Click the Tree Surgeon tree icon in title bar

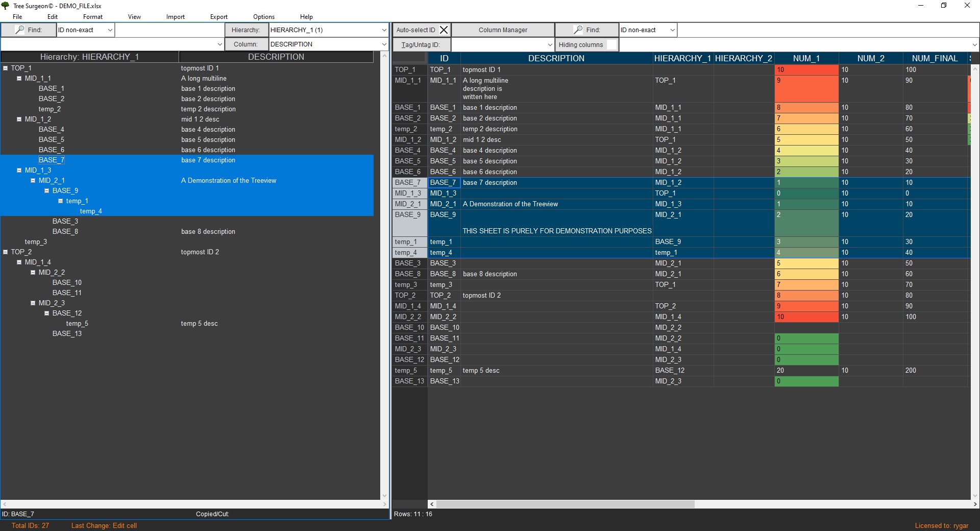6,6
